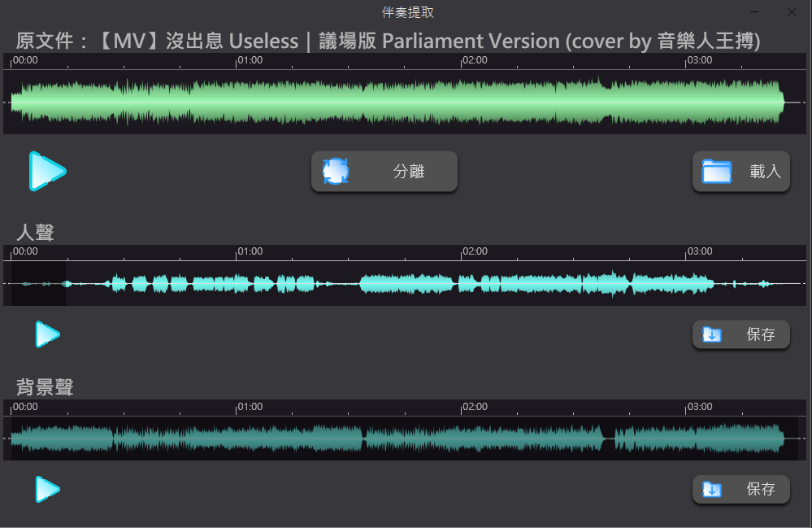
Task: Play the 背景聲 background track
Action: pyautogui.click(x=48, y=489)
